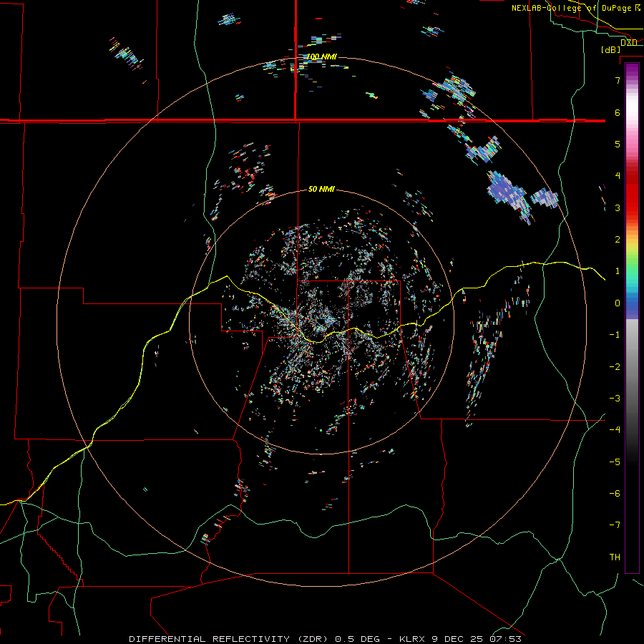The width and height of the screenshot is (644, 644).
Task: Click the "5" tick label on the dB scale
Action: tap(618, 144)
